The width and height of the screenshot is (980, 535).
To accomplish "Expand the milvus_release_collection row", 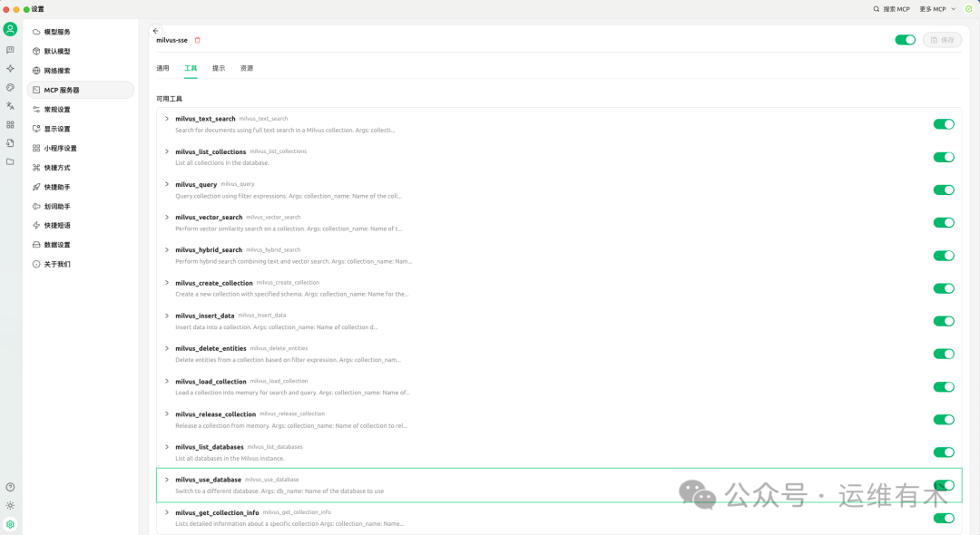I will click(x=167, y=413).
